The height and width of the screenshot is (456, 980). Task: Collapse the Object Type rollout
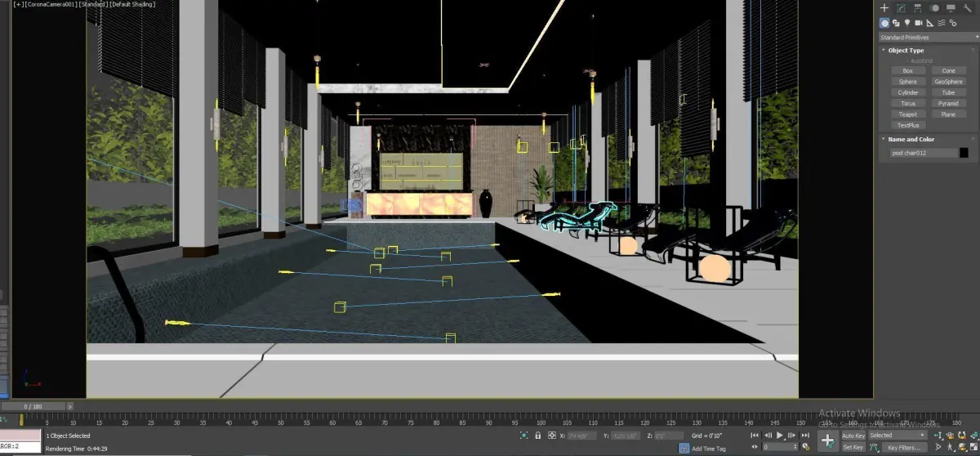[x=906, y=51]
